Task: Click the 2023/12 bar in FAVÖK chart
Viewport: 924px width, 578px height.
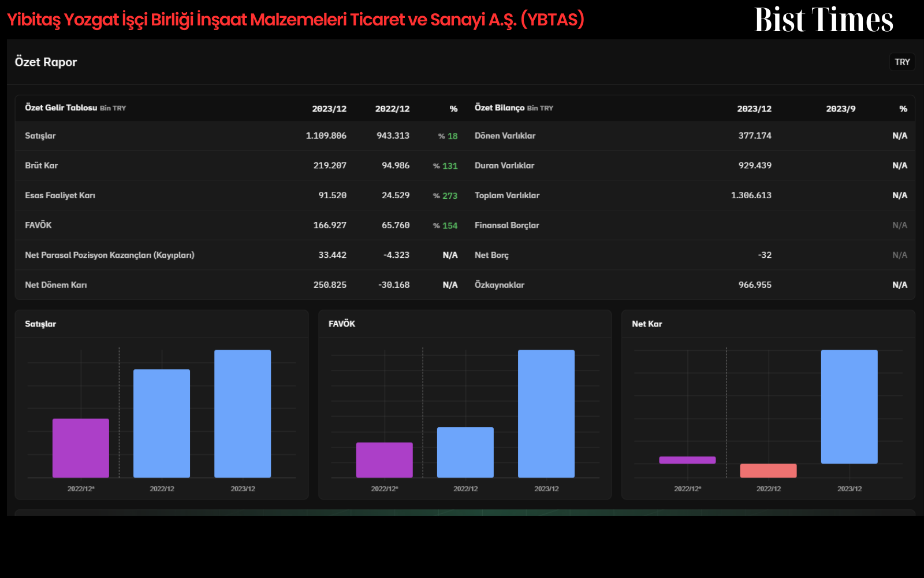Action: coord(546,414)
